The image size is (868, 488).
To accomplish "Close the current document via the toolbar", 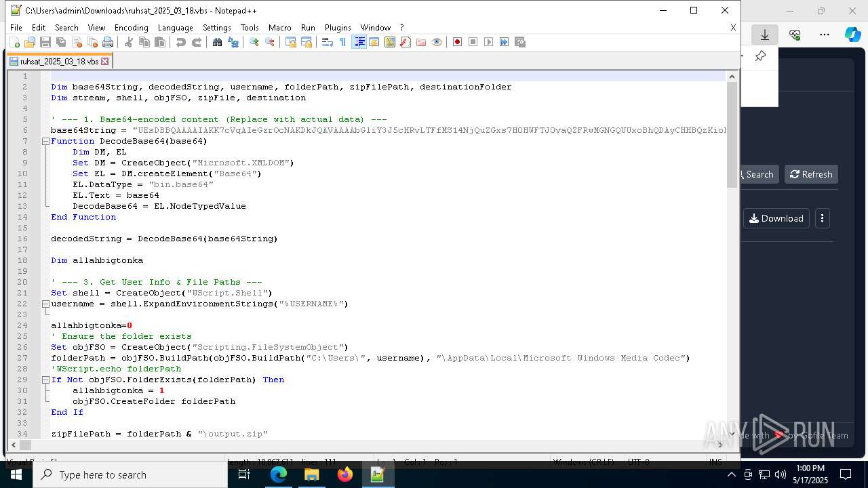I will coord(77,42).
